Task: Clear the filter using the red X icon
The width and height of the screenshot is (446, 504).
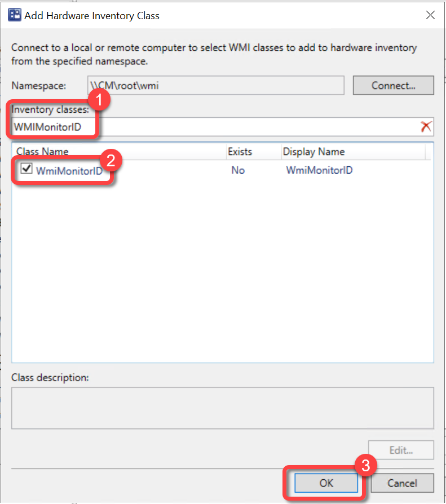Action: click(426, 127)
